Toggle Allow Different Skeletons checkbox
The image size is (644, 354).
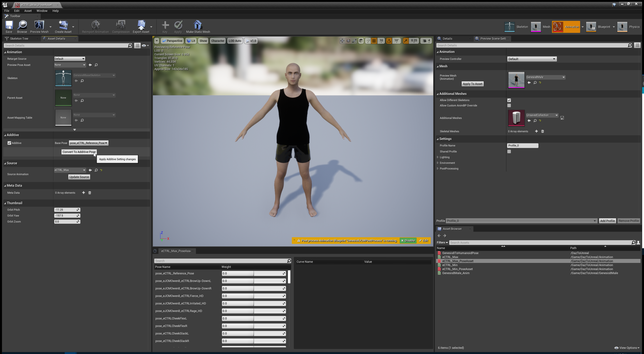click(x=509, y=100)
